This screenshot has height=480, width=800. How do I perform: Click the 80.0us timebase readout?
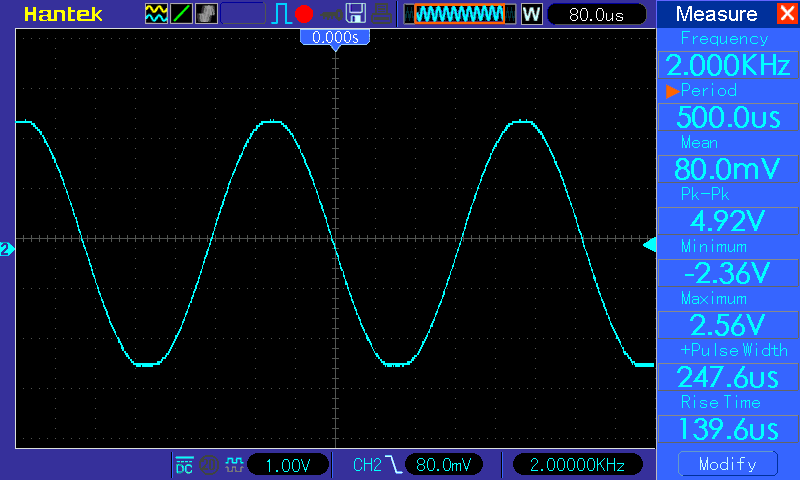pos(596,15)
